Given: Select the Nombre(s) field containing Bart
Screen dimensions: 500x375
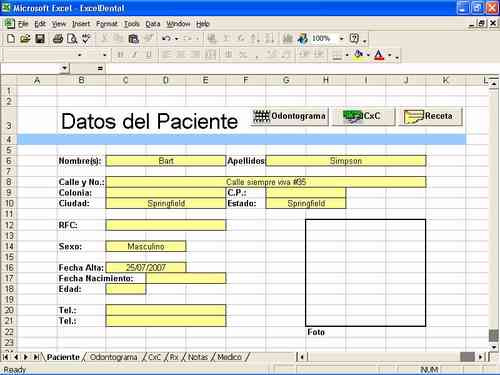Looking at the screenshot, I should tap(166, 161).
